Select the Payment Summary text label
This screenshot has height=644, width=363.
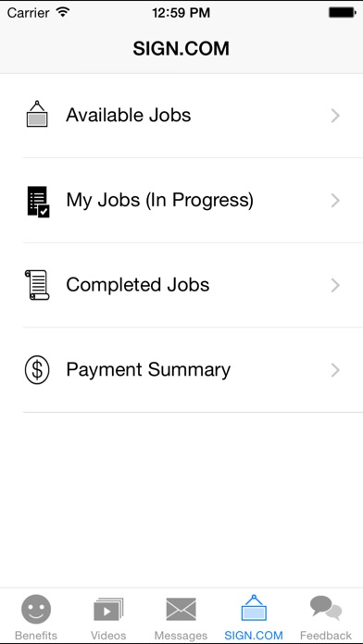pos(148,370)
